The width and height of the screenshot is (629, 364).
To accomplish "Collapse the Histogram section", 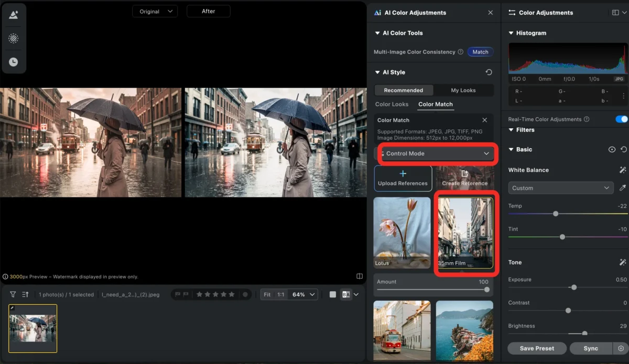I will point(512,33).
